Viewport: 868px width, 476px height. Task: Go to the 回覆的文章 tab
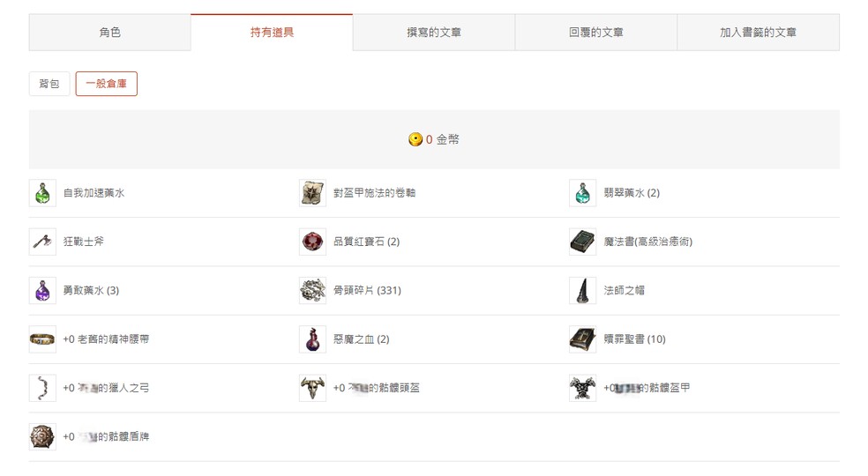(595, 33)
